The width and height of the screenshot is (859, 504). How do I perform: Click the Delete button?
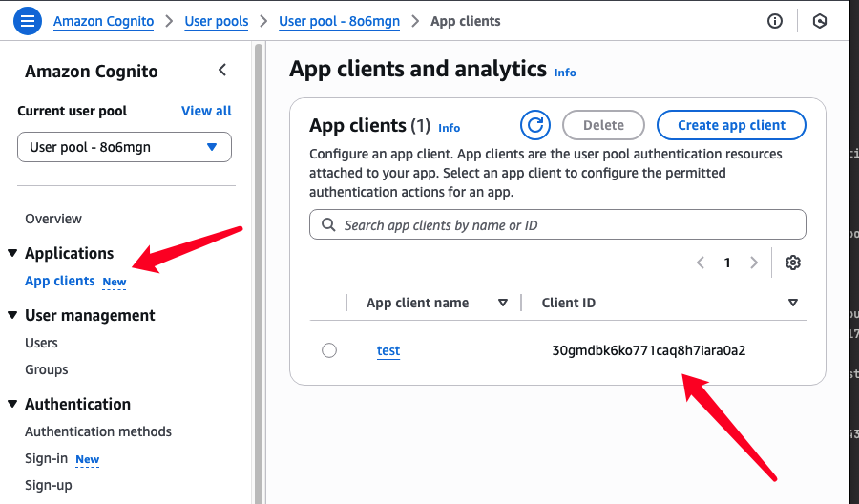click(x=603, y=125)
